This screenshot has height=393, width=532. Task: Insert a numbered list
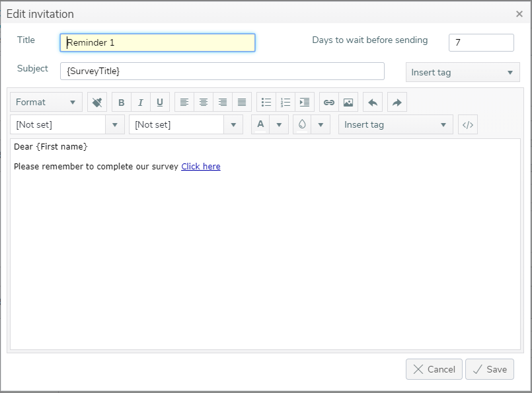click(285, 103)
